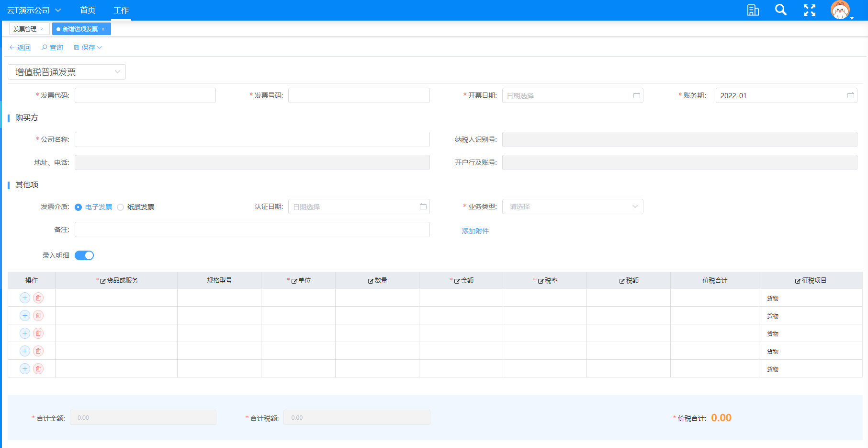The height and width of the screenshot is (448, 868).
Task: Open the company building icon in header
Action: [x=753, y=10]
